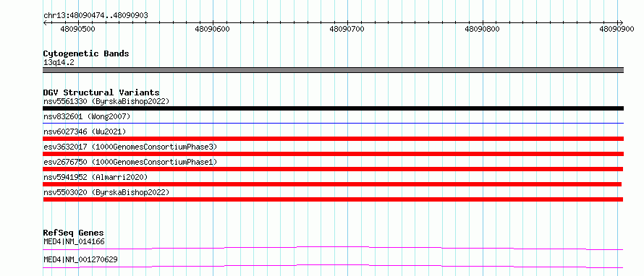Open esv2676750 1000GenomesConsortiumPhase1 label
The width and height of the screenshot is (644, 276).
click(130, 162)
